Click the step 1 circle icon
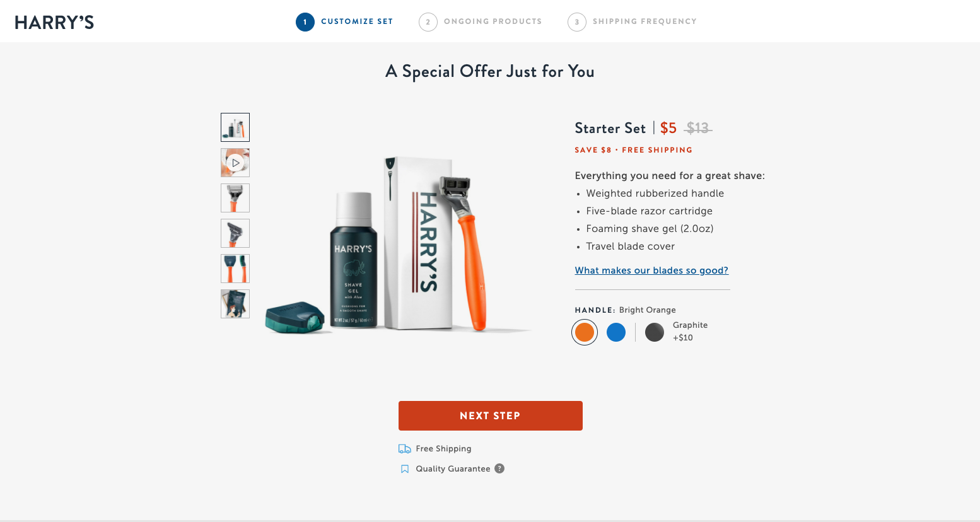 tap(305, 22)
